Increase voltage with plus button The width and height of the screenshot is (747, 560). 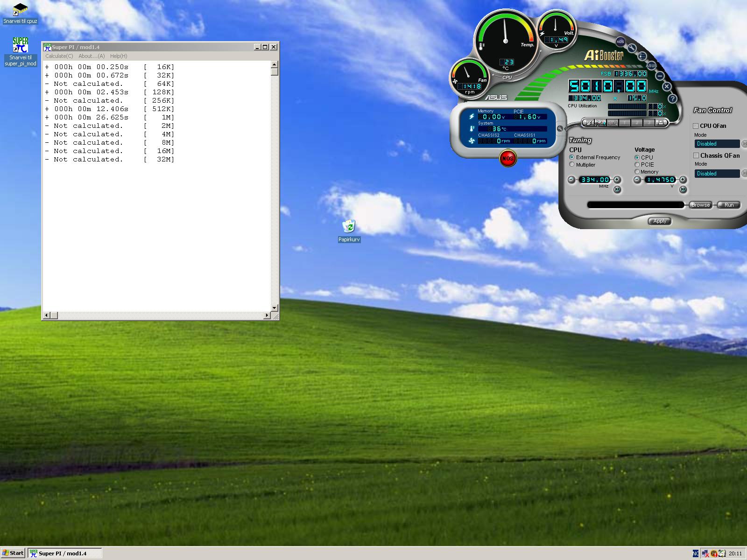pyautogui.click(x=683, y=180)
